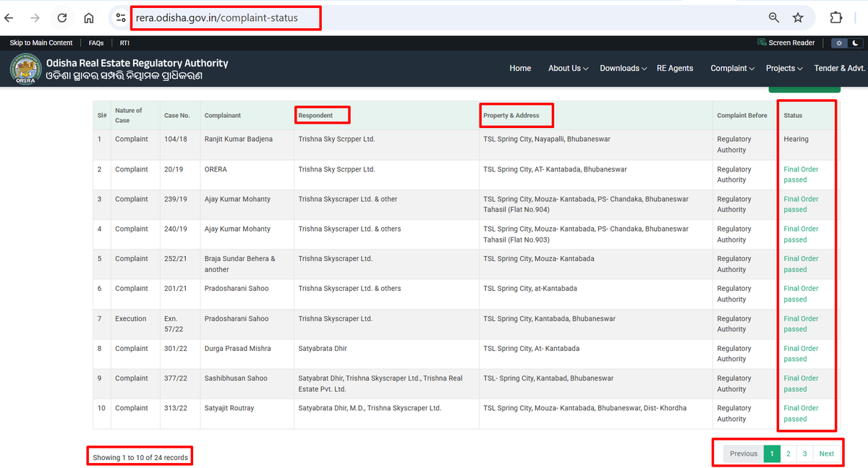Click the Property & Address column header
The image size is (868, 468).
[511, 115]
